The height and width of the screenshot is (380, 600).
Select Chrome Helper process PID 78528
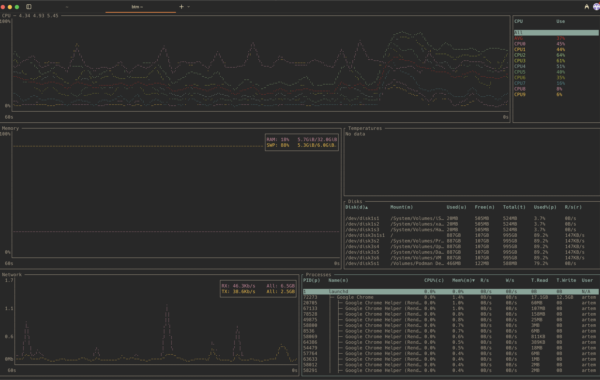tap(451, 314)
